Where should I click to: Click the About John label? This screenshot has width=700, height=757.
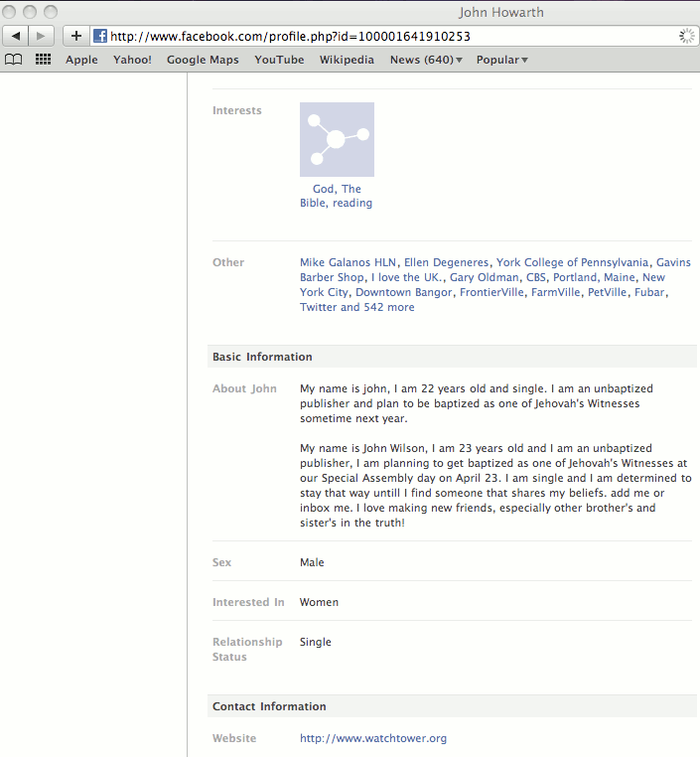coord(244,388)
